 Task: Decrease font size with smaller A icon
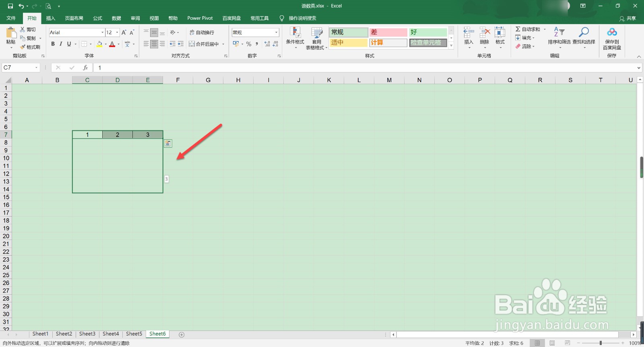click(132, 32)
